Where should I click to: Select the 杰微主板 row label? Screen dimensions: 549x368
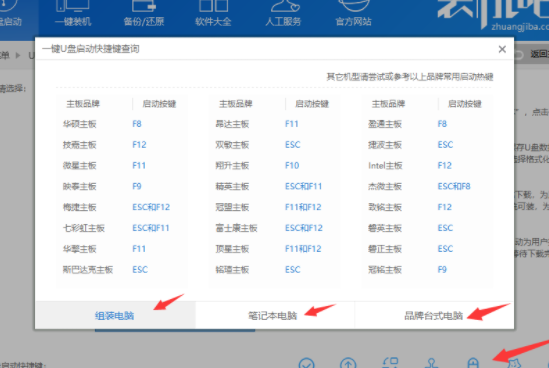pos(385,186)
